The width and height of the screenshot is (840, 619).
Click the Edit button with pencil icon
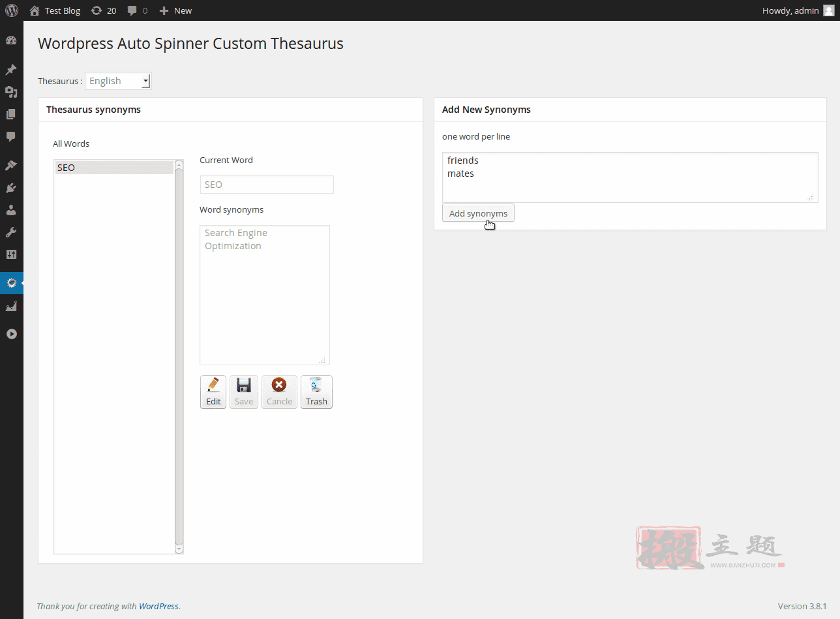[x=213, y=392]
